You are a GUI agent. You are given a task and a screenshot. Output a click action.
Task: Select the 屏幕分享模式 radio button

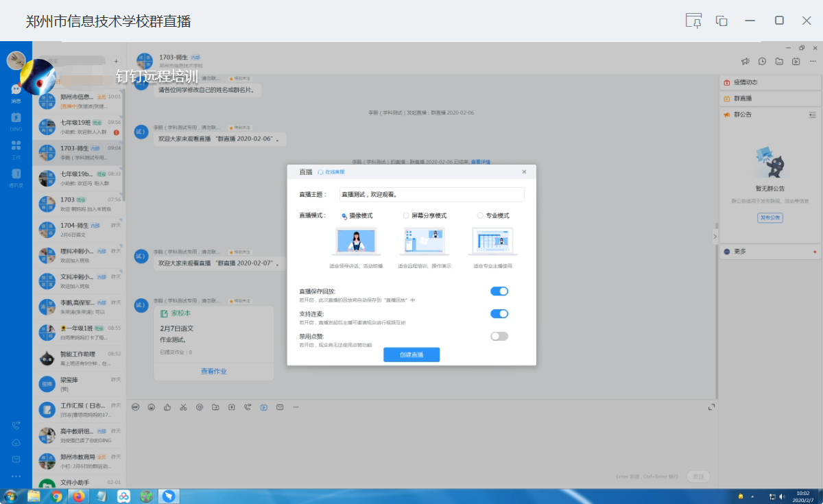(406, 215)
